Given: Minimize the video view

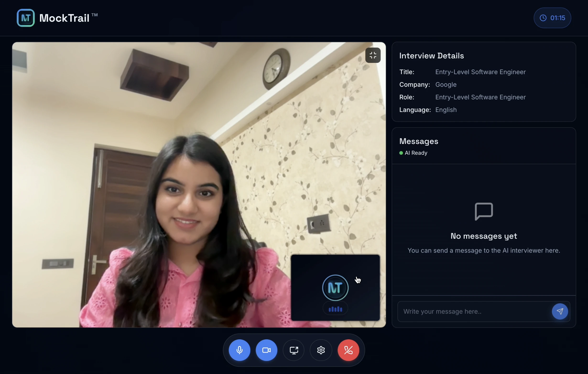Looking at the screenshot, I should 373,55.
